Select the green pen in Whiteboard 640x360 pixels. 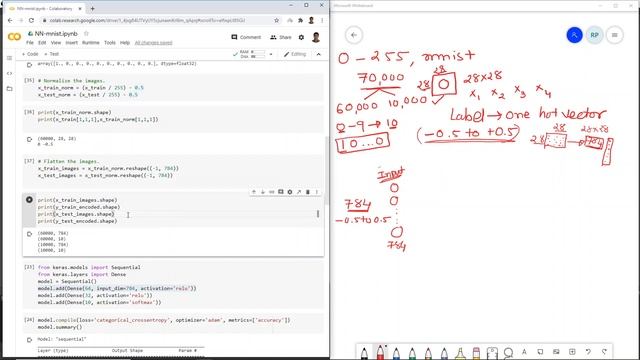click(412, 353)
